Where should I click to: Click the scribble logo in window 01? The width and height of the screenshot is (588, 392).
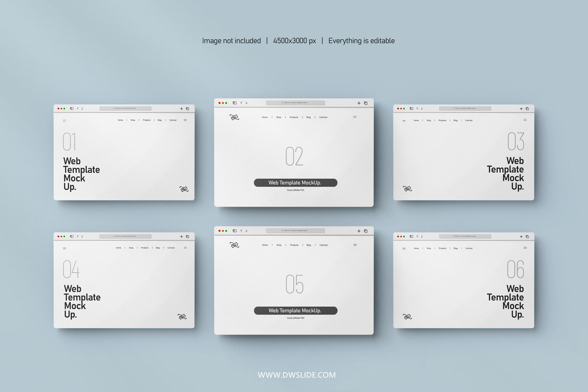click(x=184, y=189)
